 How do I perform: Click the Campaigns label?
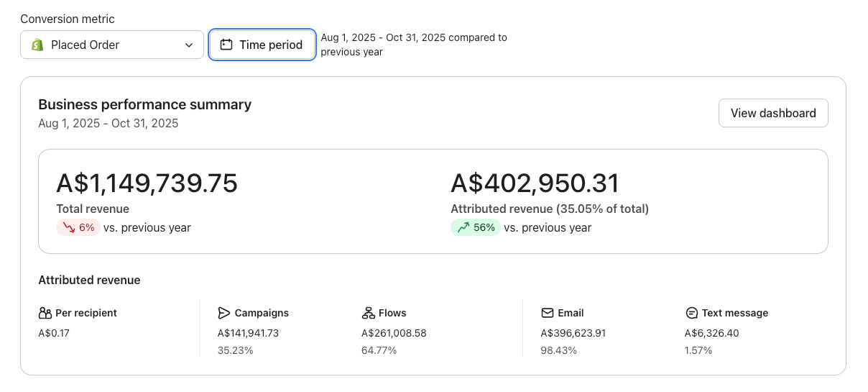262,313
